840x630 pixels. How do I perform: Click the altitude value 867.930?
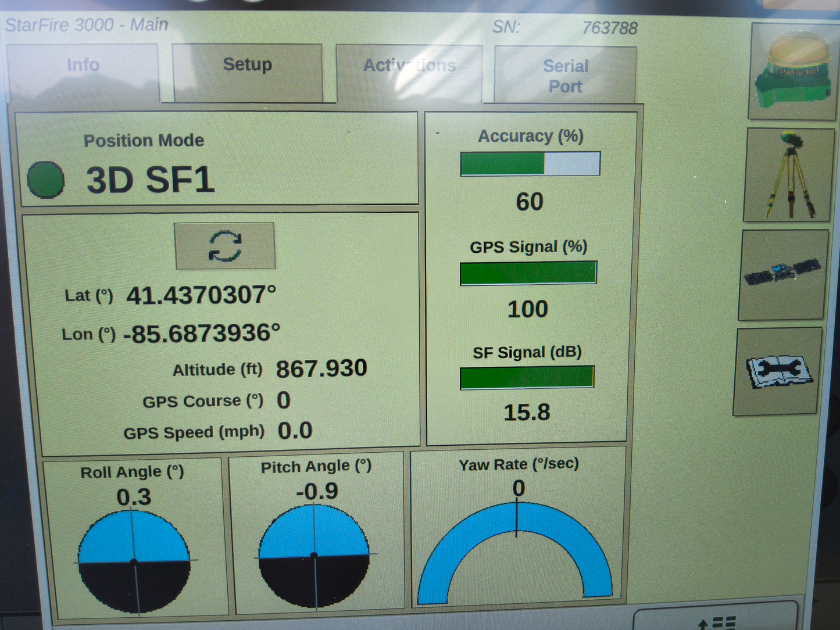click(321, 368)
